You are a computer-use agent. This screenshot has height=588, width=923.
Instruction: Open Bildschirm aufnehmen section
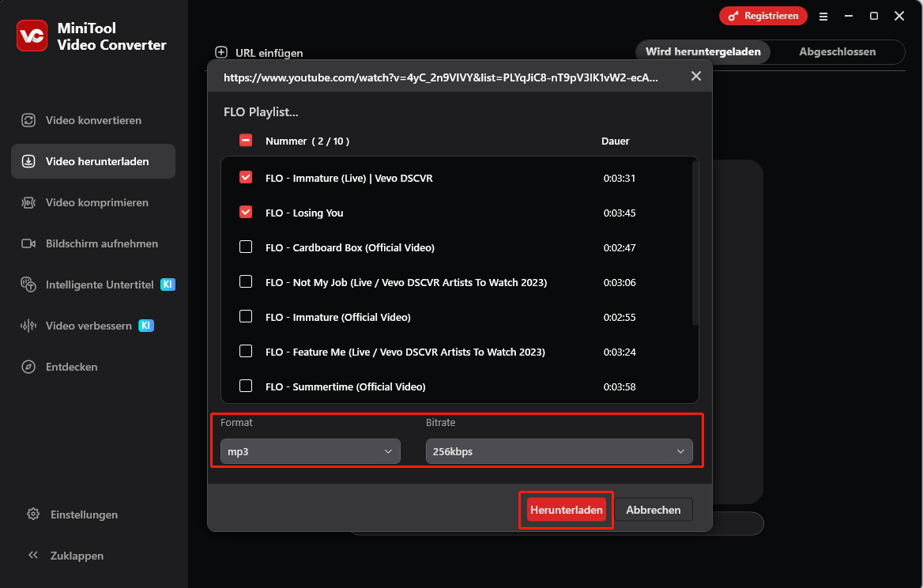(93, 243)
